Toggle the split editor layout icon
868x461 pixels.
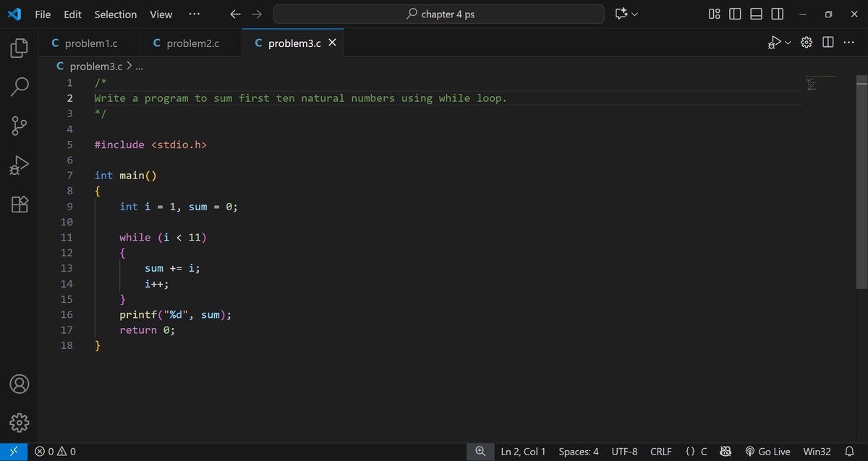pyautogui.click(x=827, y=42)
